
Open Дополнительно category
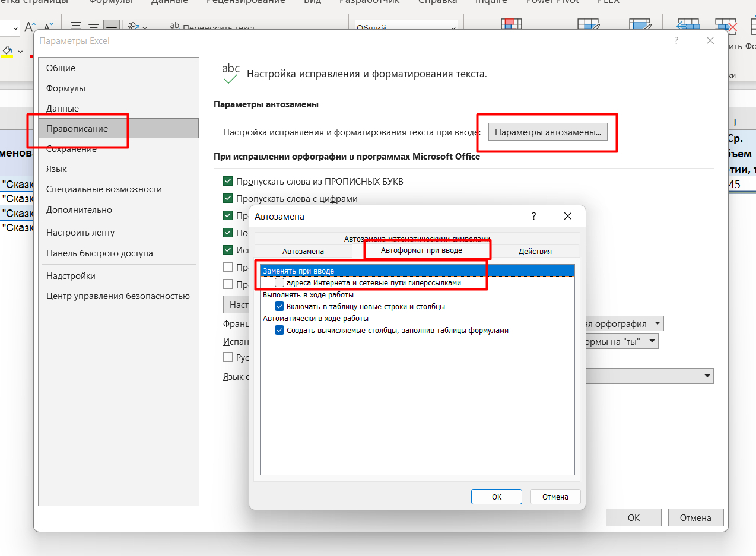pyautogui.click(x=119, y=210)
